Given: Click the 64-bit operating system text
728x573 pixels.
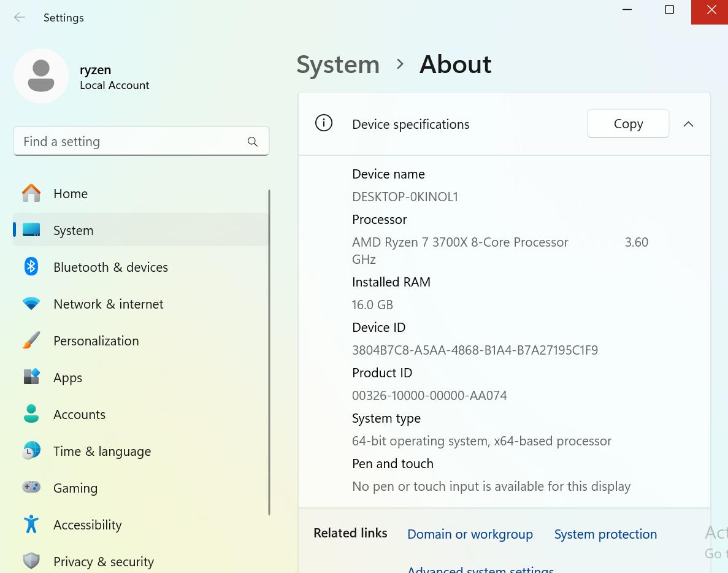Looking at the screenshot, I should [x=481, y=441].
